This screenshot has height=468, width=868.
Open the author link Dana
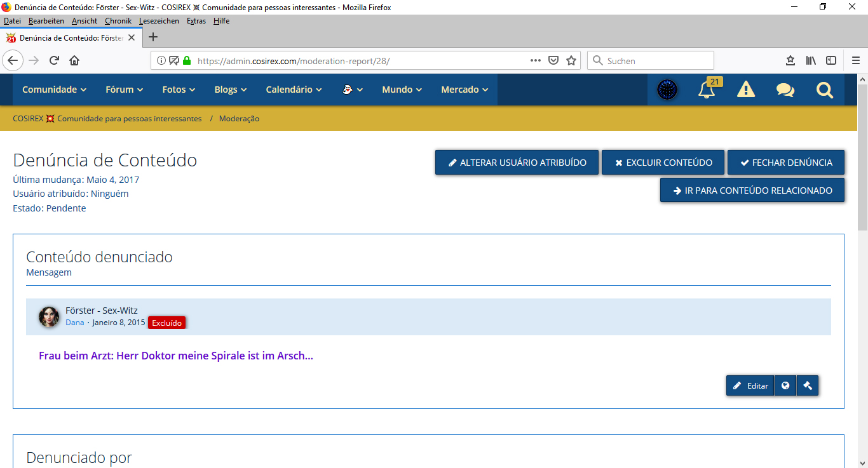click(74, 323)
